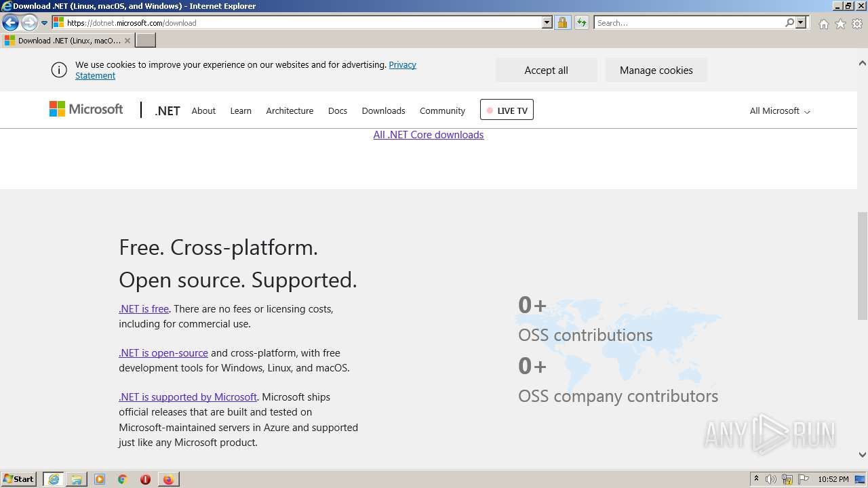The width and height of the screenshot is (868, 488).
Task: Go back with the browser Back arrow
Action: coord(10,22)
